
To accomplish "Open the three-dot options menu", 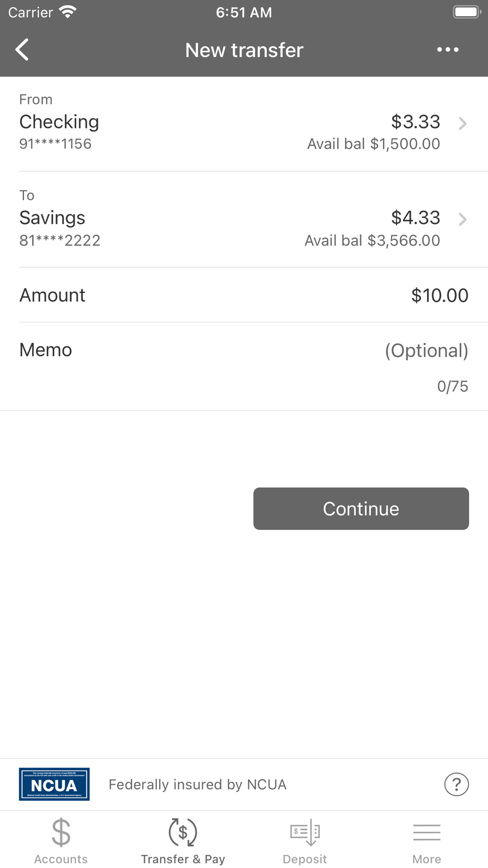I will coord(447,50).
